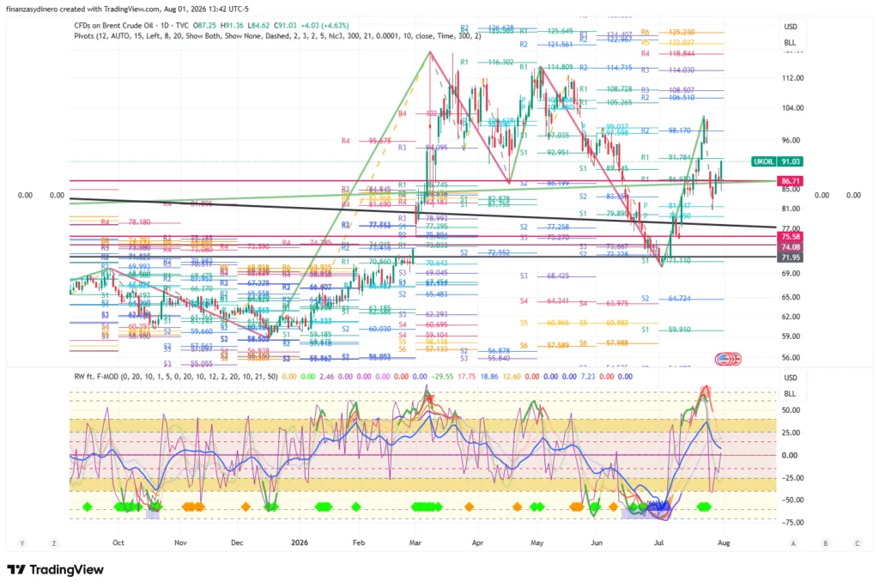
Task: Click the close value C91.03
Action: [x=285, y=26]
